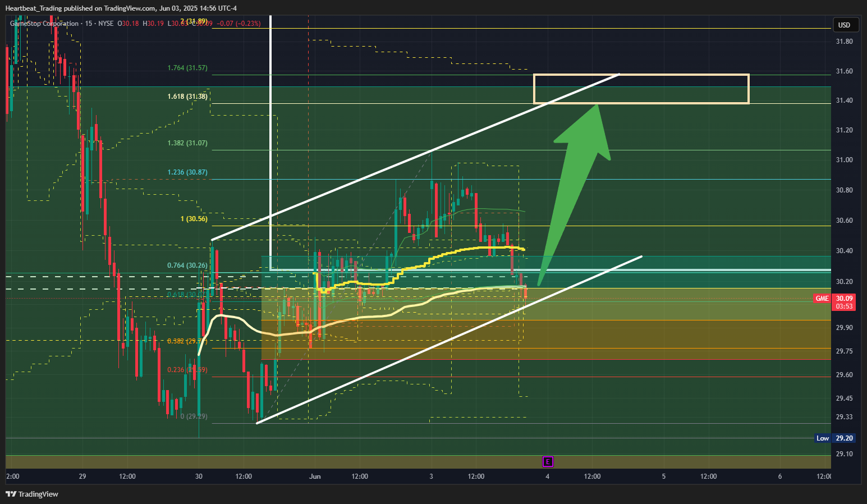Select the Fib label 1.764 (31.57)
The width and height of the screenshot is (867, 504).
(x=187, y=68)
